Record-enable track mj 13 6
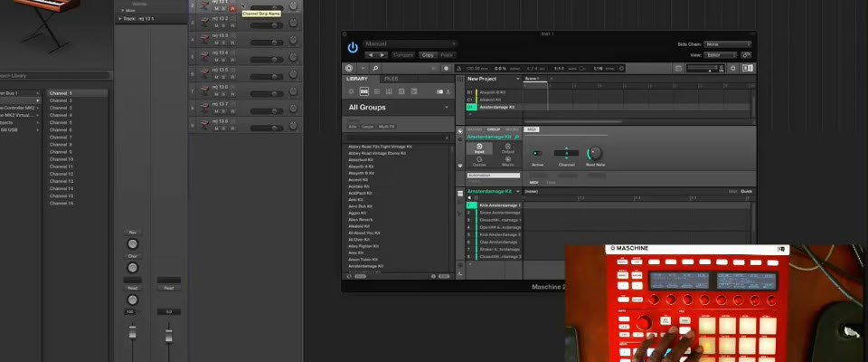Image resolution: width=868 pixels, height=362 pixels. [232, 94]
